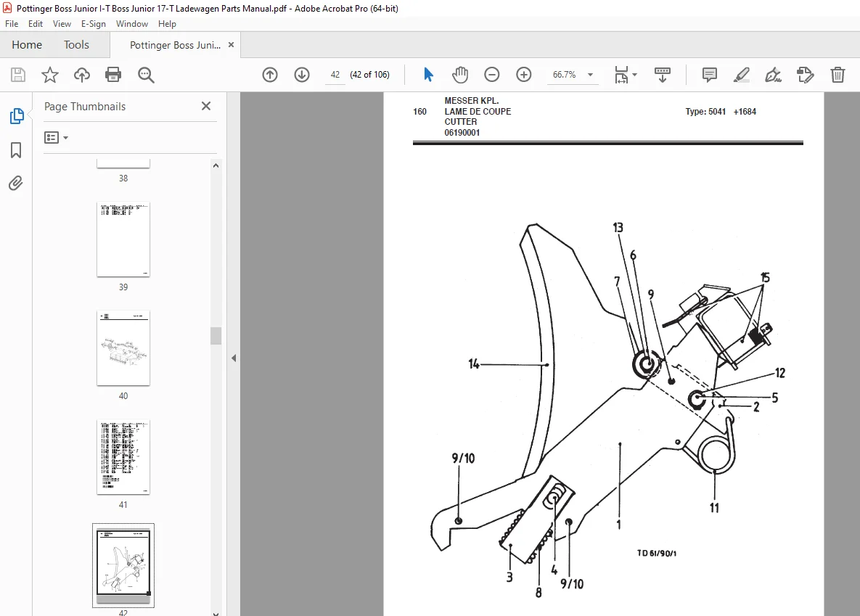This screenshot has width=860, height=616.
Task: Click part label 14 in diagram
Action: click(474, 364)
